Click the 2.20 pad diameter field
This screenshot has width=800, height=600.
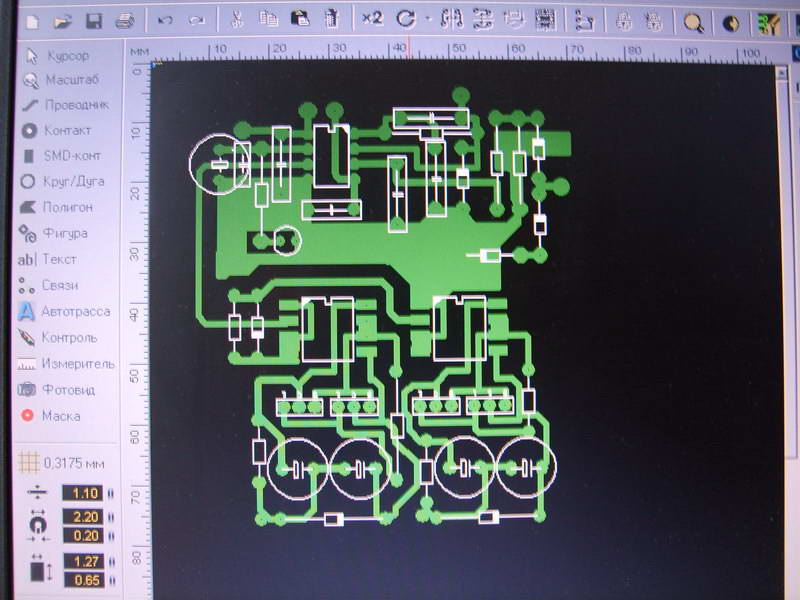coord(82,516)
